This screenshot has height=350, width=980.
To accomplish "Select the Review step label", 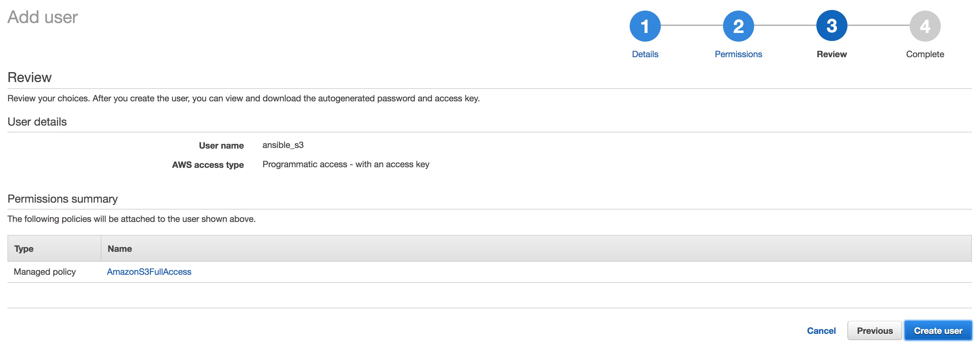I will (x=832, y=54).
